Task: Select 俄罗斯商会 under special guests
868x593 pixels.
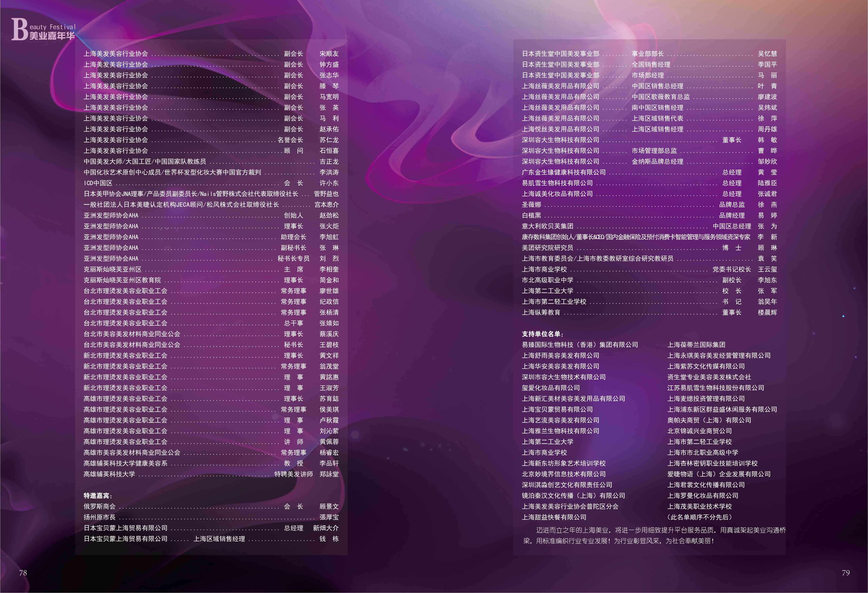Action: [x=100, y=506]
